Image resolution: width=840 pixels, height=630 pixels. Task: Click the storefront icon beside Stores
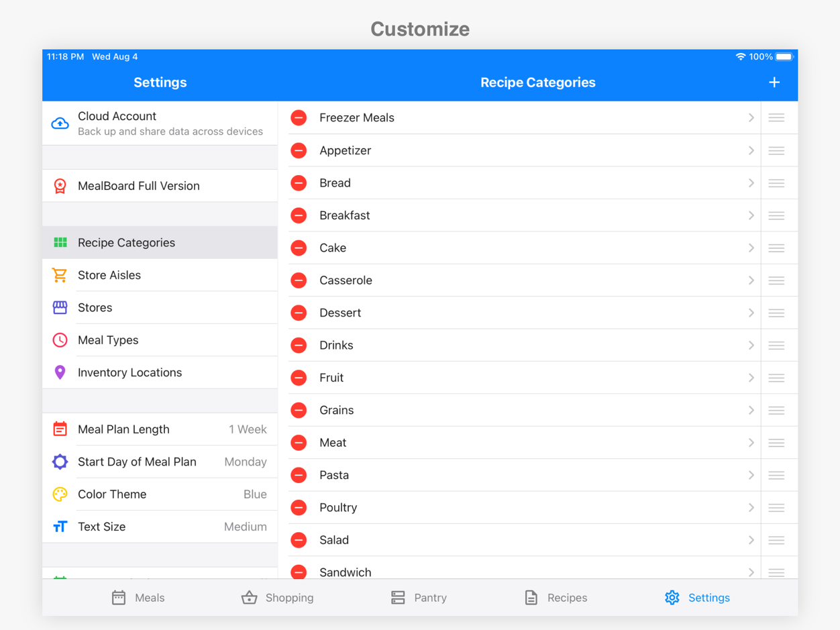(x=60, y=307)
